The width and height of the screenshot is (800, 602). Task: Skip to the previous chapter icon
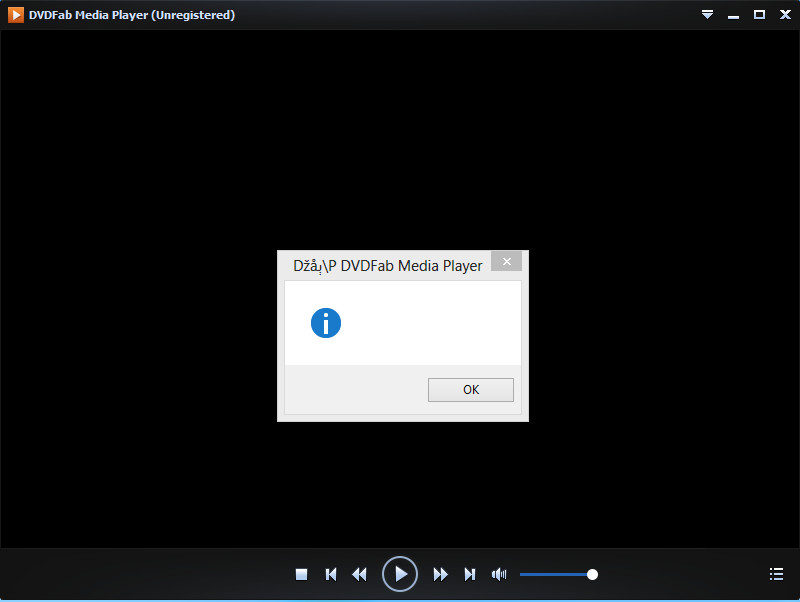click(x=331, y=574)
